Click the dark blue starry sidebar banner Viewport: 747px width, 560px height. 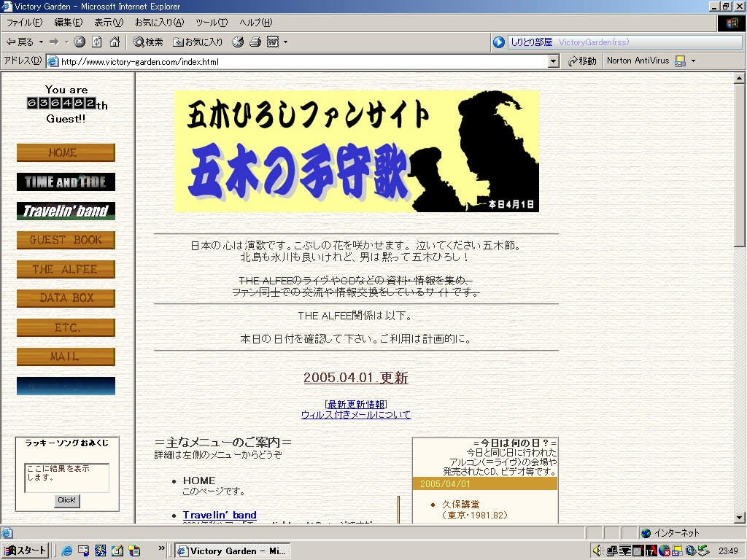[x=66, y=386]
